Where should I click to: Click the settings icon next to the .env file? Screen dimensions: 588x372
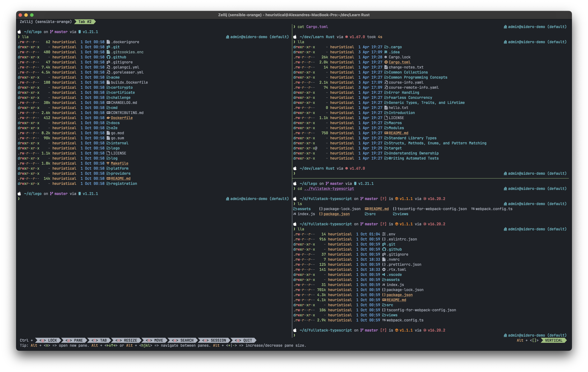384,234
